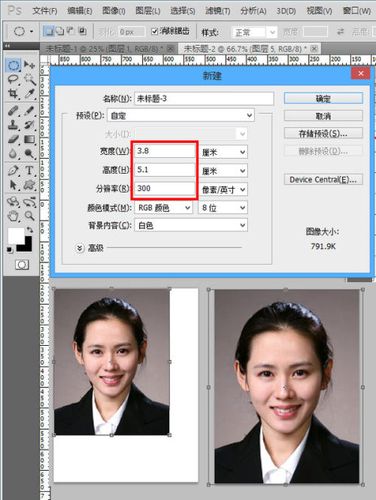Select the Lasso tool
Screen dimensions: 376x500
click(x=13, y=79)
